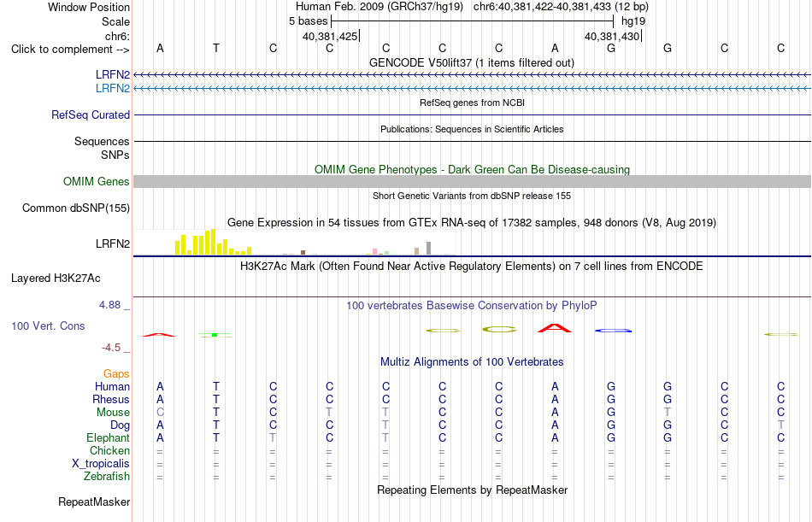This screenshot has width=812, height=522.
Task: Open the GENCODE V50lift37 track title
Action: [472, 62]
